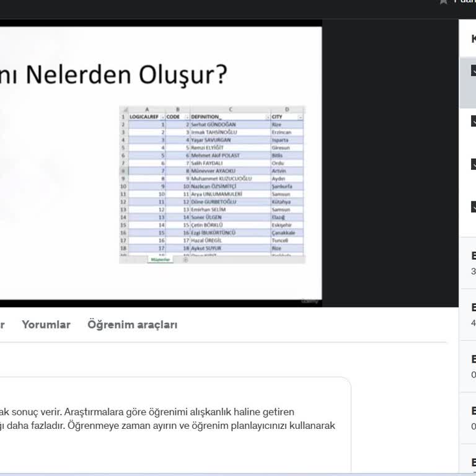
Task: Click the city cell 'Çanakkale'
Action: click(287, 233)
